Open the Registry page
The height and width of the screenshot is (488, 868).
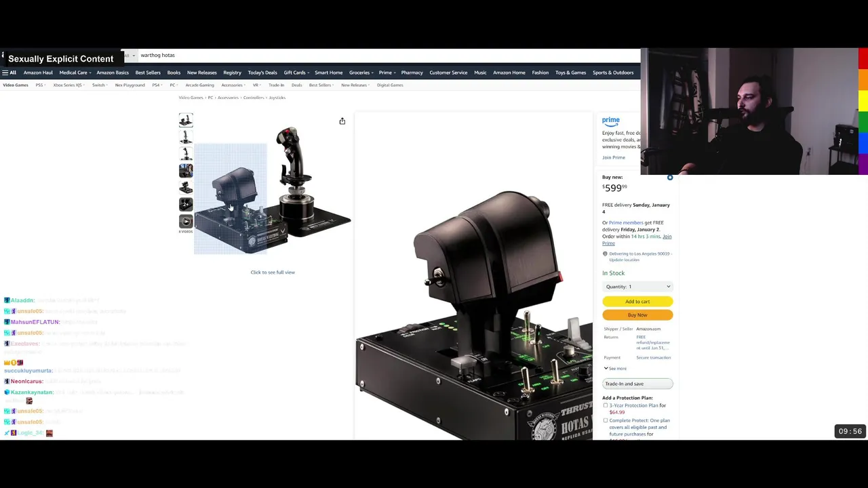(x=232, y=73)
